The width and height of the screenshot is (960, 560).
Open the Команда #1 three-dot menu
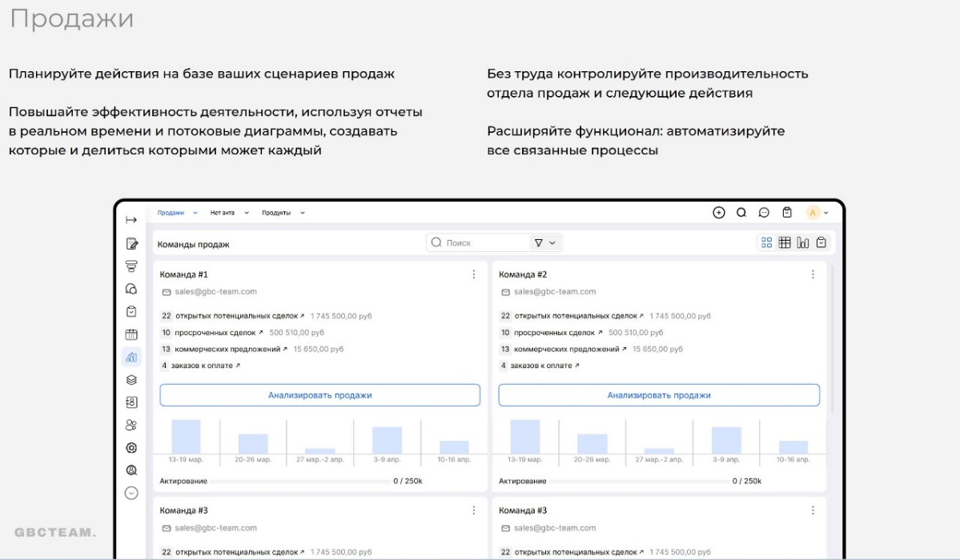(474, 274)
